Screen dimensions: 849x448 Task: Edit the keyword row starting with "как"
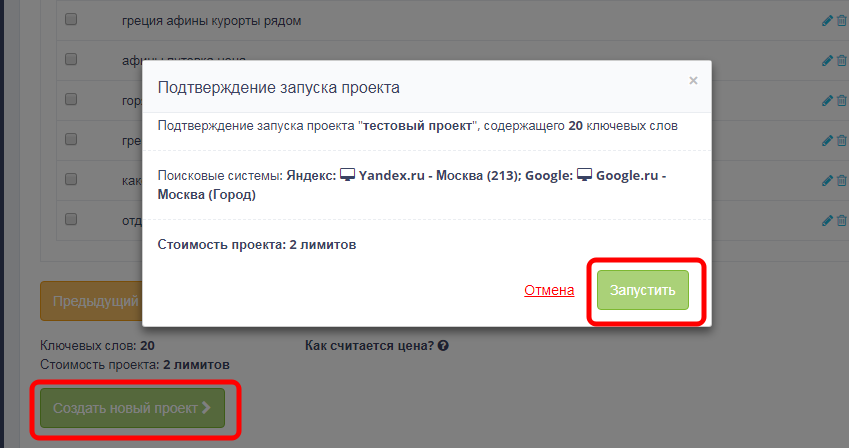[x=826, y=180]
